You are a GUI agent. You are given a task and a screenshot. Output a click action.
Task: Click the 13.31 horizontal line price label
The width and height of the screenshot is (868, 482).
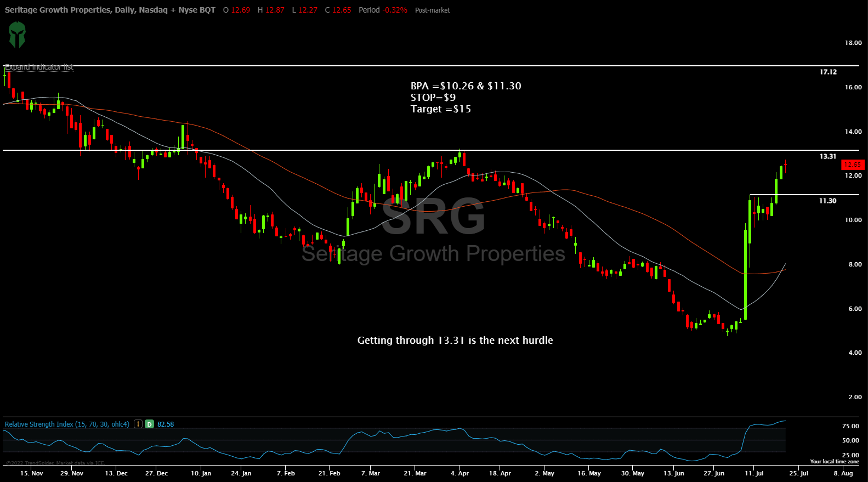tap(828, 156)
